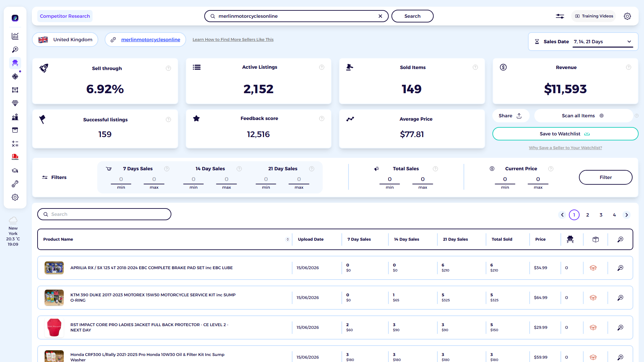Open the calculator sidebar icon
The width and height of the screenshot is (644, 362).
pyautogui.click(x=15, y=144)
